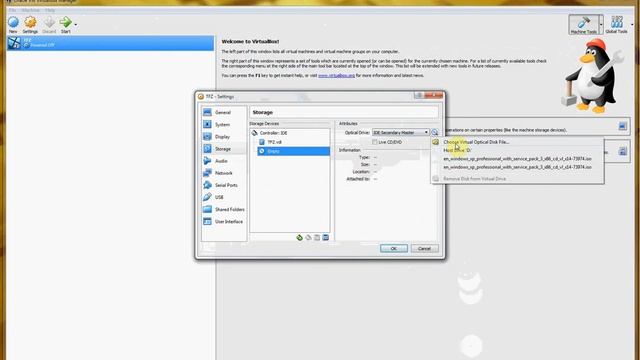640x360 pixels.
Task: Expand the Start button dropdown arrow
Action: click(76, 25)
